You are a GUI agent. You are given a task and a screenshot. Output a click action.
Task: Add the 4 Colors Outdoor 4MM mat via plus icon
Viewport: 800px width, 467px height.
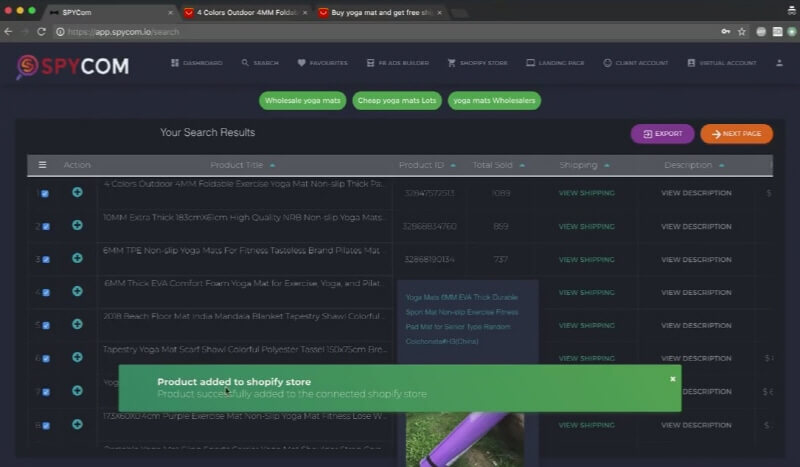tap(78, 192)
